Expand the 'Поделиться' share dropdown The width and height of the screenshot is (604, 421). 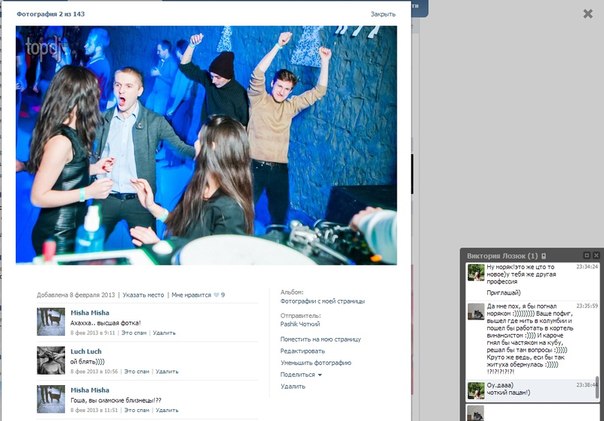click(300, 374)
